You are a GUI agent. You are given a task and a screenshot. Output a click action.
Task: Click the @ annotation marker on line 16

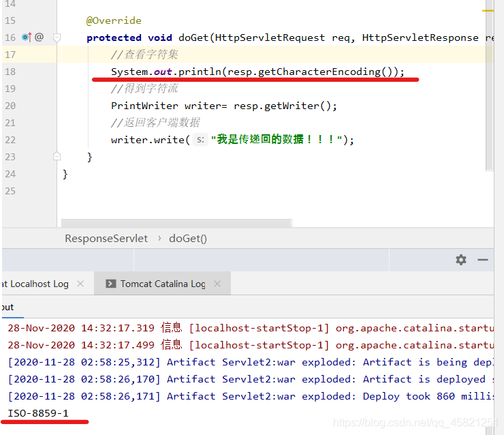[x=40, y=37]
